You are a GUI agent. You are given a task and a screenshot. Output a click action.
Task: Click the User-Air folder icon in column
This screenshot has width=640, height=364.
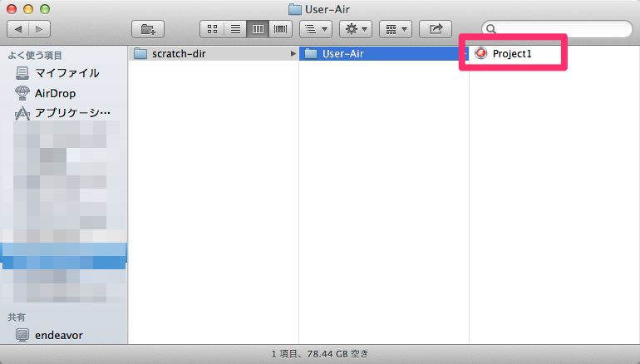(x=311, y=53)
